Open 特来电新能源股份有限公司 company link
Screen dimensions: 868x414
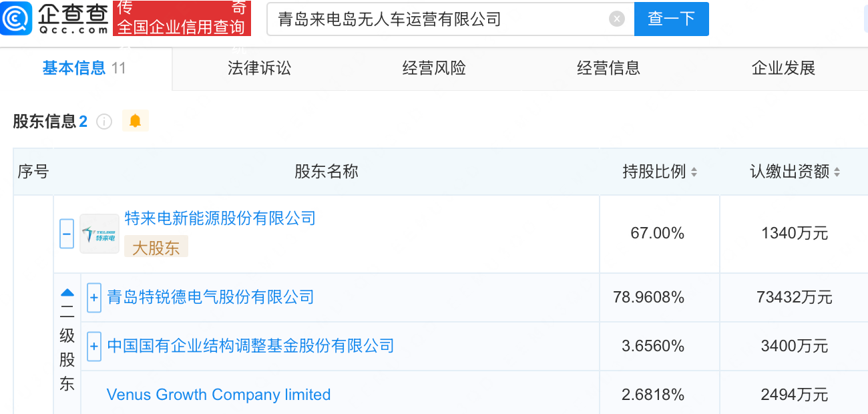[220, 218]
